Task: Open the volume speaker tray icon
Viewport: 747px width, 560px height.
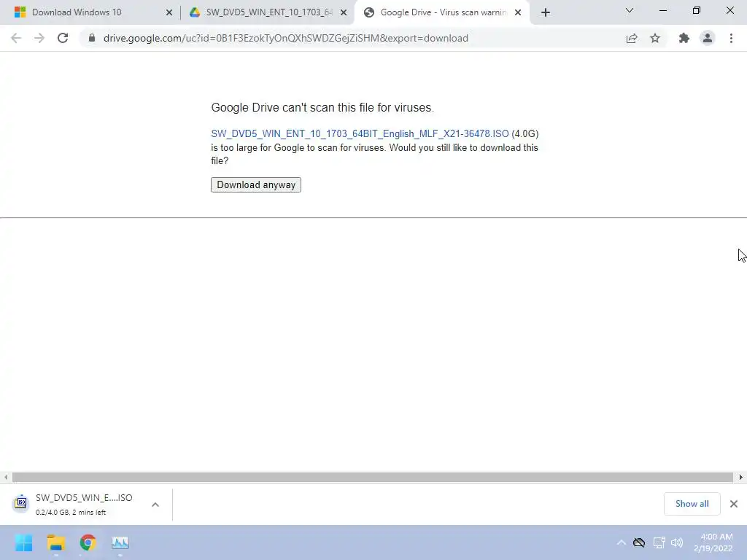Action: coord(677,542)
